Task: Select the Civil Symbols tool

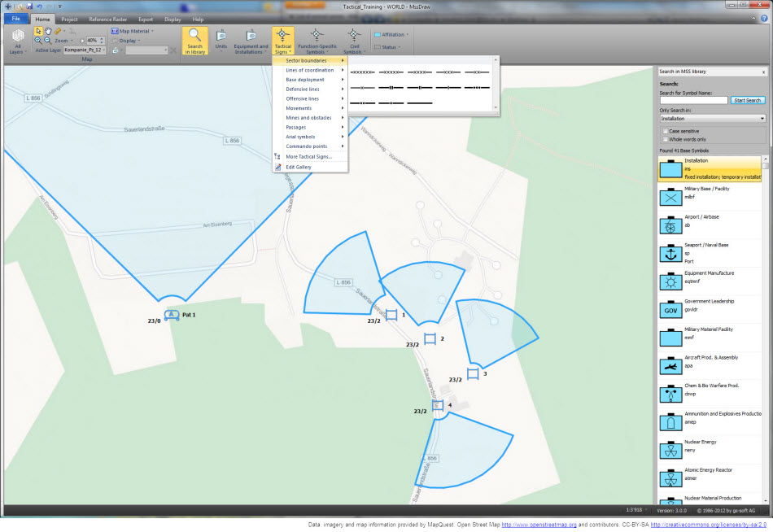Action: [353, 39]
